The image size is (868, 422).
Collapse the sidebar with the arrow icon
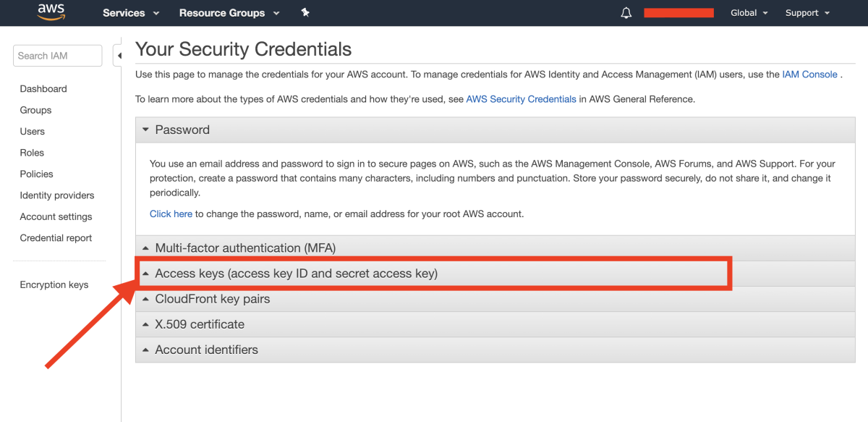118,56
